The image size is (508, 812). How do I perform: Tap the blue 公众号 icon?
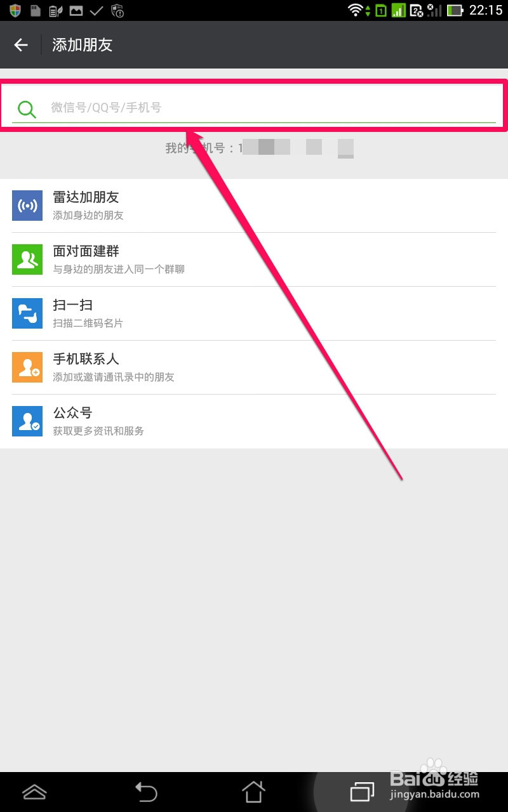pyautogui.click(x=27, y=421)
